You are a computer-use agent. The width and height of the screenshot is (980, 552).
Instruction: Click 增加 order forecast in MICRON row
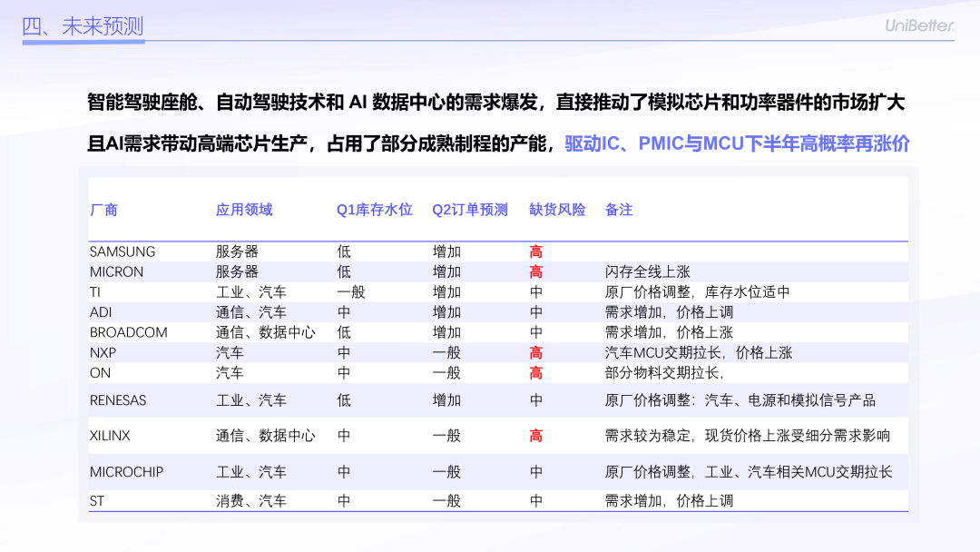(x=446, y=272)
